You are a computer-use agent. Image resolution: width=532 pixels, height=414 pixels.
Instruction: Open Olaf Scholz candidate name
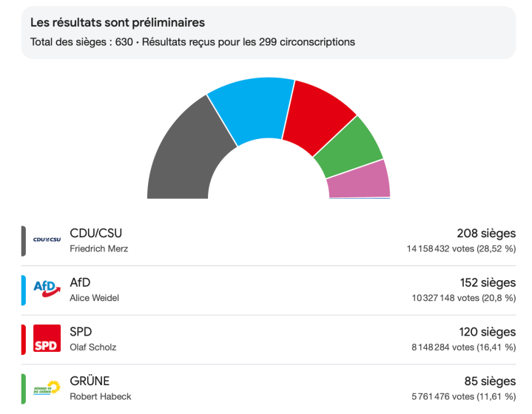pyautogui.click(x=92, y=347)
